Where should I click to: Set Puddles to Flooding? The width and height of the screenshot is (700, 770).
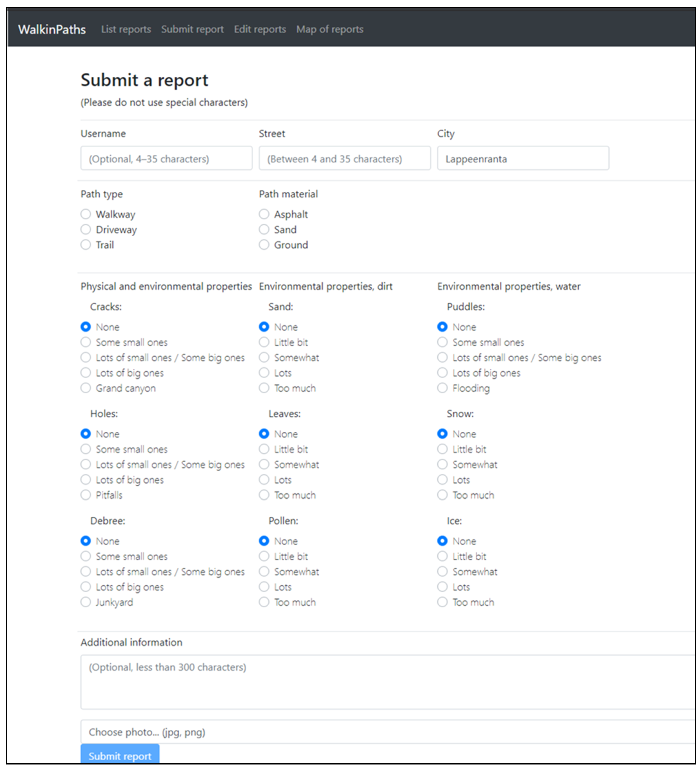point(442,388)
